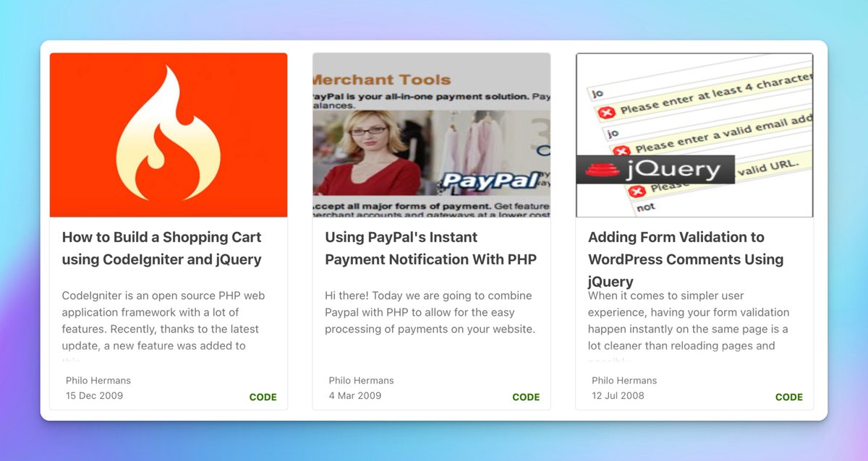This screenshot has height=461, width=868.
Task: Select author Philo Hermans above 12 Jul 2008
Action: (624, 380)
